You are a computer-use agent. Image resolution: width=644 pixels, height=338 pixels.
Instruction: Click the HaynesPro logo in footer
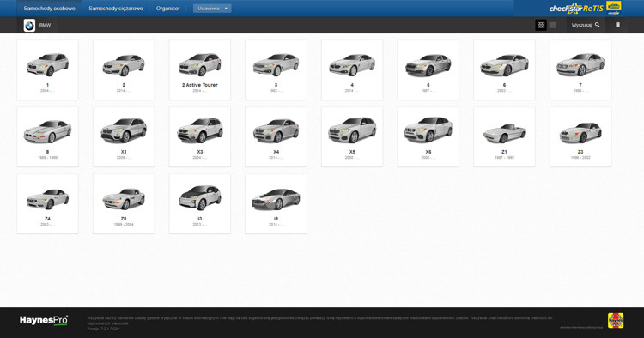pyautogui.click(x=44, y=320)
